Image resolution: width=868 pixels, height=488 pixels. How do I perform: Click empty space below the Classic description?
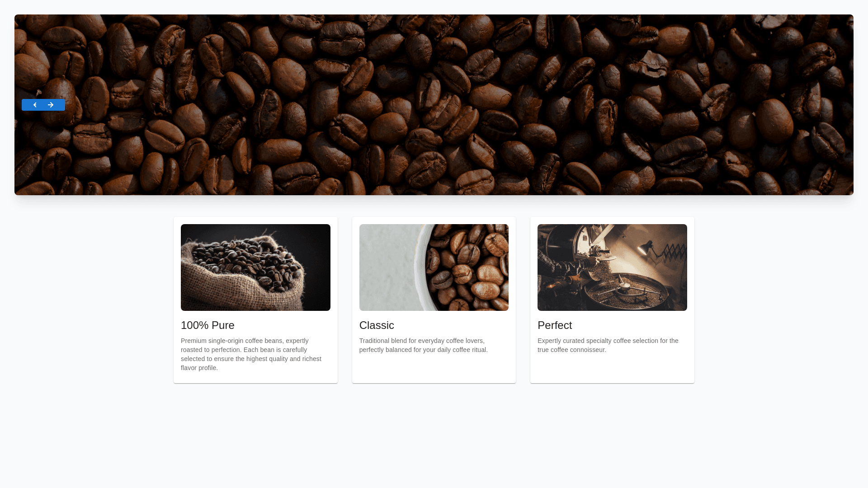(x=434, y=368)
